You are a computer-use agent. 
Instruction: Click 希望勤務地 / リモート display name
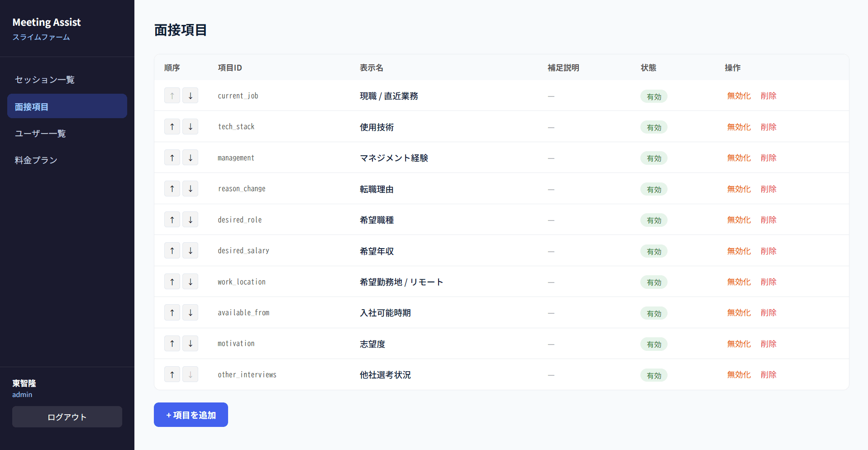click(401, 282)
